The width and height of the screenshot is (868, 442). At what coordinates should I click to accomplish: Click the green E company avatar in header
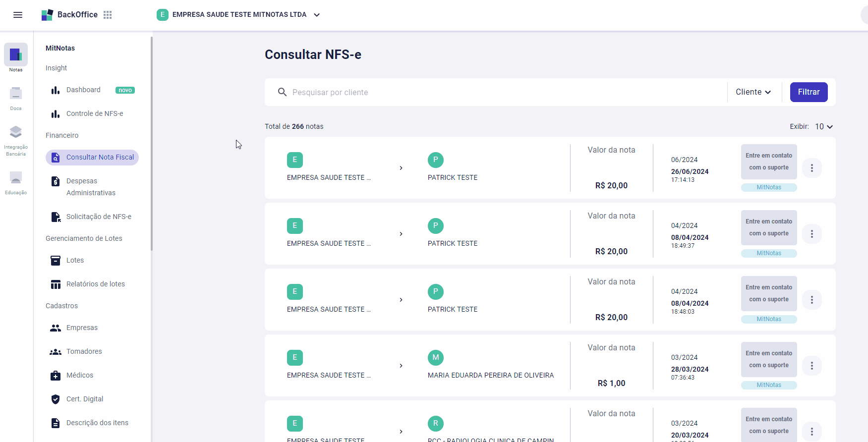(x=162, y=15)
